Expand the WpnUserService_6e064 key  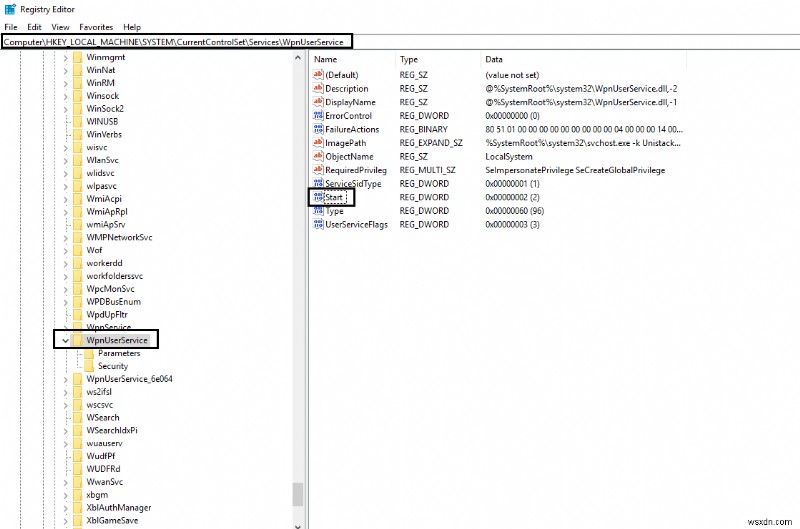point(65,379)
